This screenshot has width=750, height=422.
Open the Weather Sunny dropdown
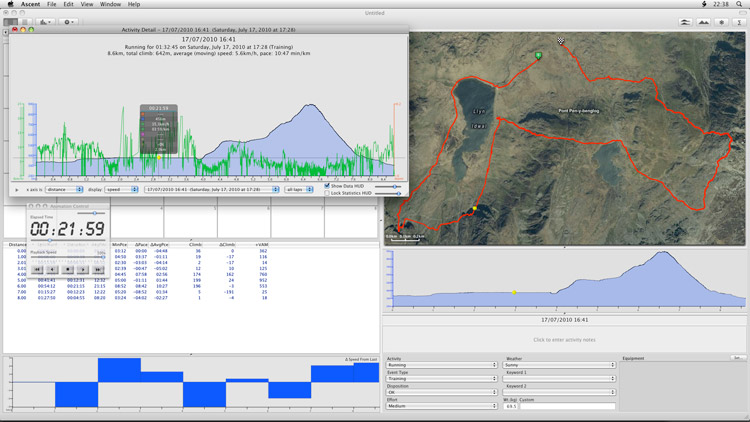coord(559,365)
